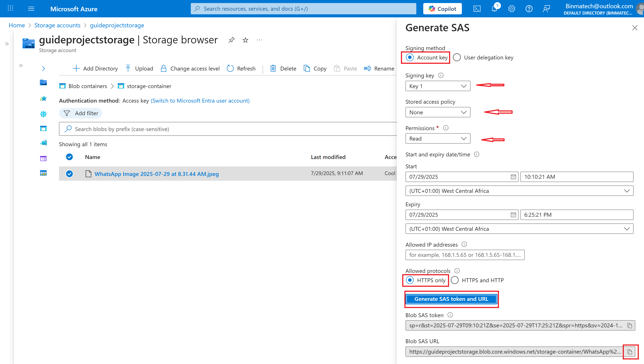Expand the Permissions dropdown
644x364 pixels.
point(438,139)
